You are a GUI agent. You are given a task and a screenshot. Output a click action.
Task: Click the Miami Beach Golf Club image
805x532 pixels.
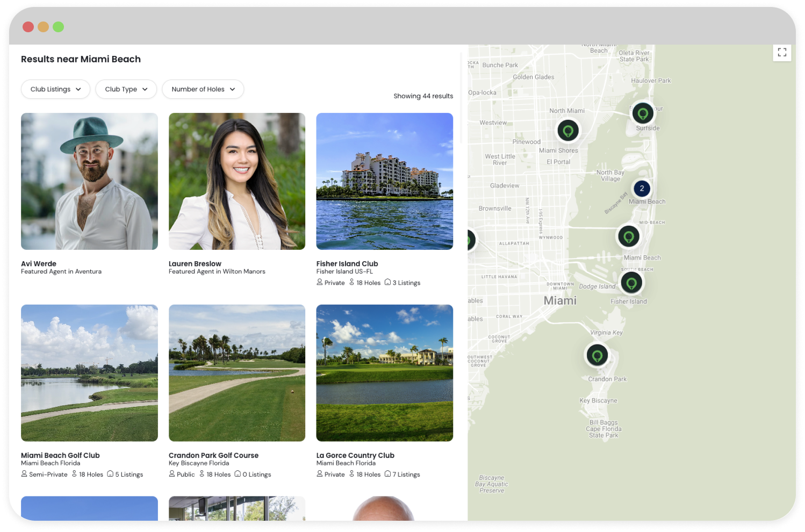coord(89,373)
